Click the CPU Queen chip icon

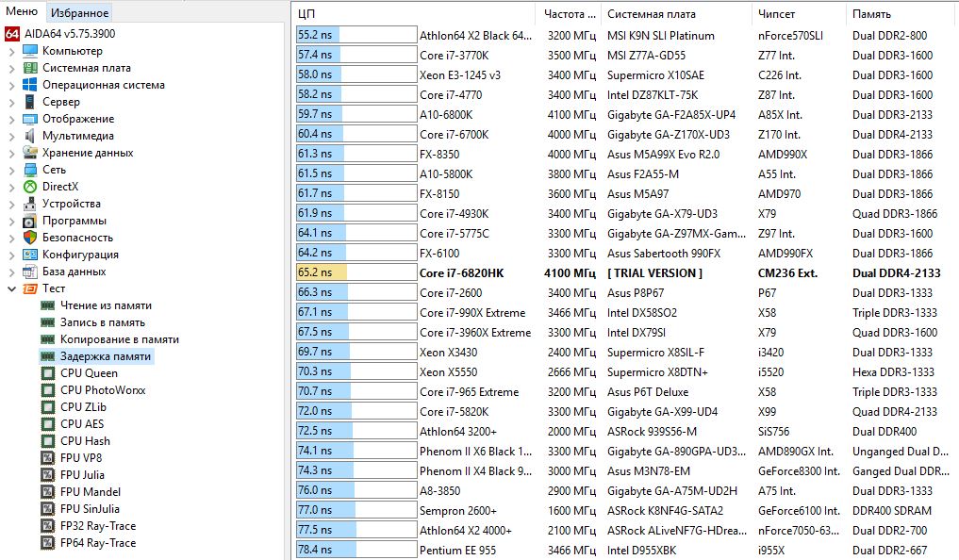(48, 373)
